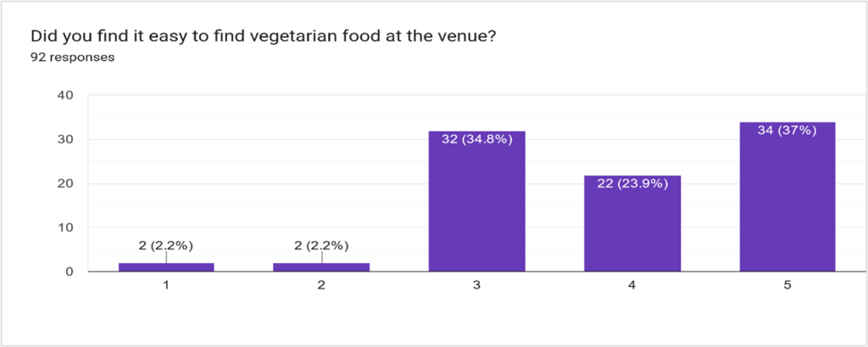Click the '2 (2.2%)' label above bar 2
The height and width of the screenshot is (347, 868).
click(321, 245)
